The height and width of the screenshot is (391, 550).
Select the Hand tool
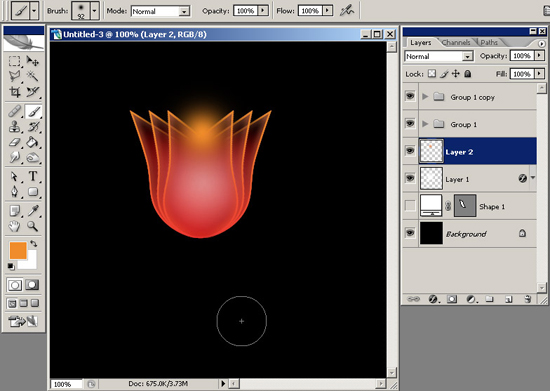tap(14, 226)
